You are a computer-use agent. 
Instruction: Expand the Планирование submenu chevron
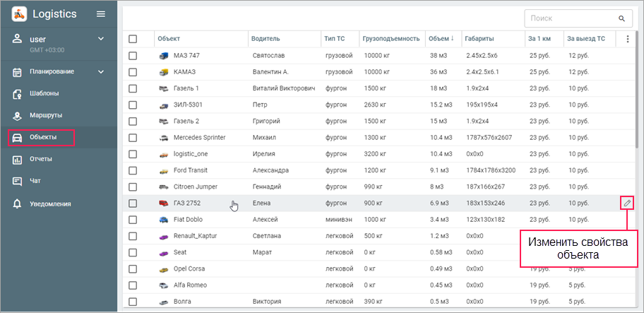[100, 71]
